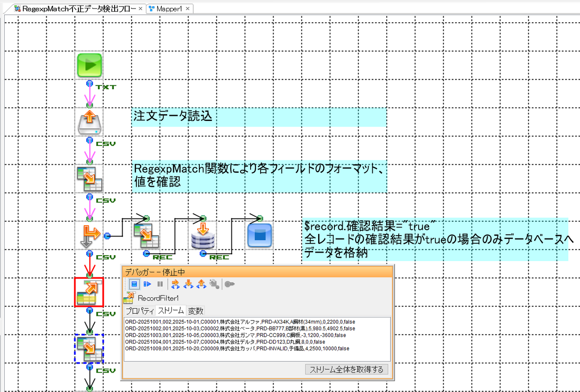Click the green Start flow component

(89, 65)
